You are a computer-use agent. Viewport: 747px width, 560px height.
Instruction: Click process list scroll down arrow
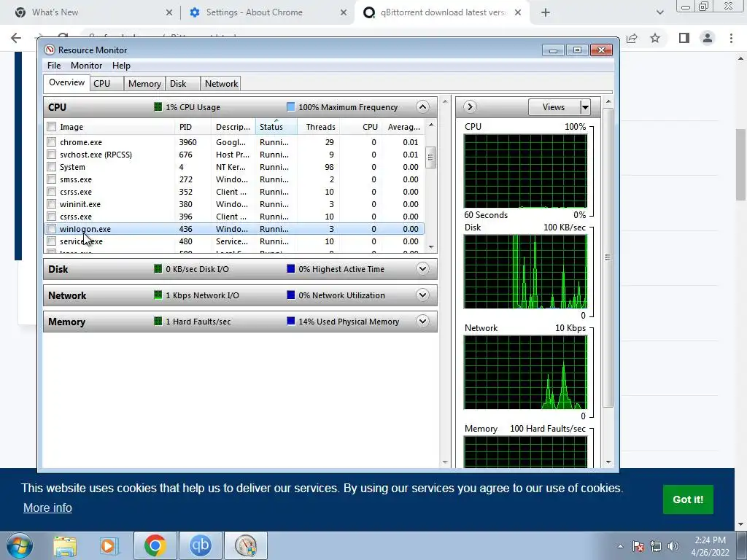point(431,246)
